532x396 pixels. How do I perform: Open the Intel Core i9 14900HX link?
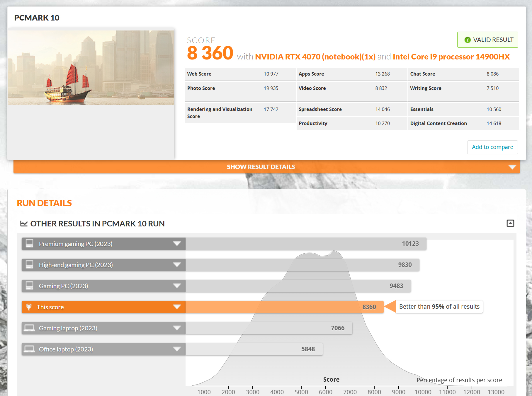[x=451, y=57]
